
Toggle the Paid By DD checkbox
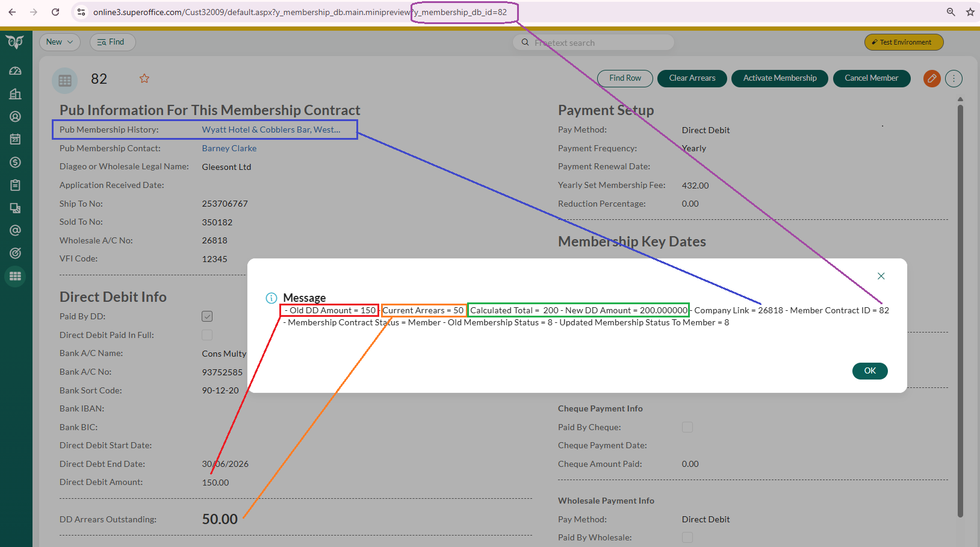coord(207,316)
